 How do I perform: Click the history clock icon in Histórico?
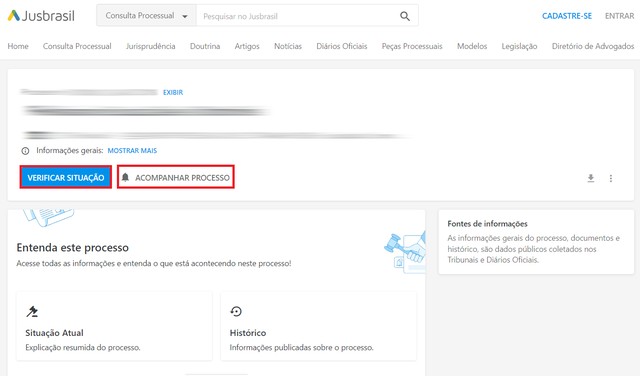pyautogui.click(x=236, y=311)
